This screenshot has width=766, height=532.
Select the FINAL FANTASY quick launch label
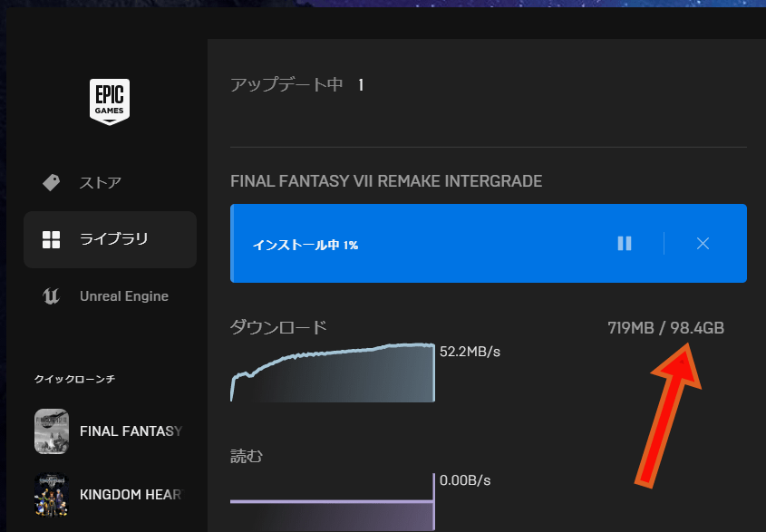coord(131,431)
